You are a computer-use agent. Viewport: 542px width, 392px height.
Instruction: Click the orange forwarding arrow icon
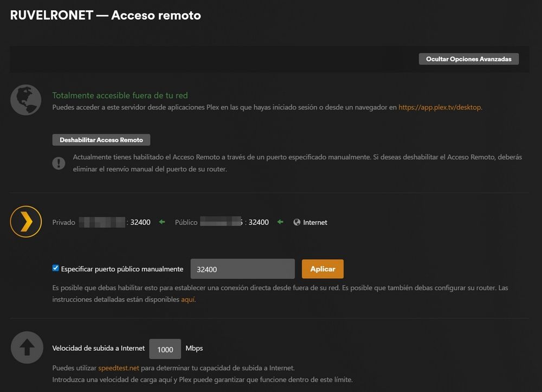(26, 222)
